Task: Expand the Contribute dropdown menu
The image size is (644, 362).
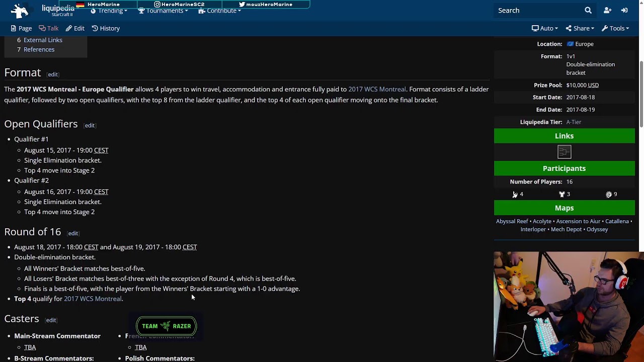Action: (x=219, y=11)
